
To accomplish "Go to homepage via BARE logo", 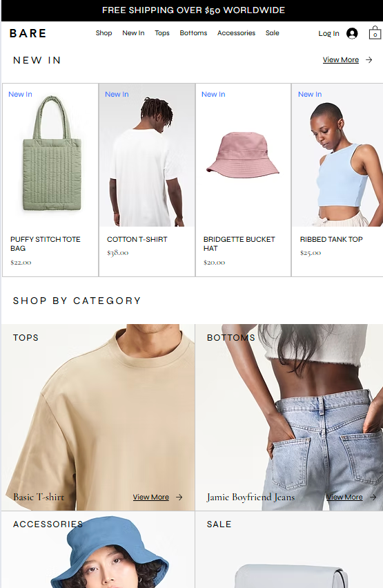I will 28,33.
